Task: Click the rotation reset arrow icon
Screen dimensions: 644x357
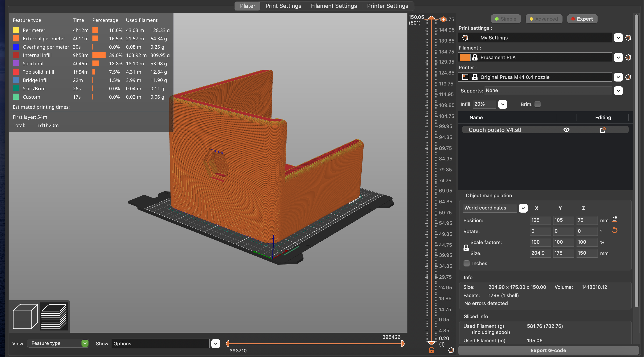Action: pos(614,230)
